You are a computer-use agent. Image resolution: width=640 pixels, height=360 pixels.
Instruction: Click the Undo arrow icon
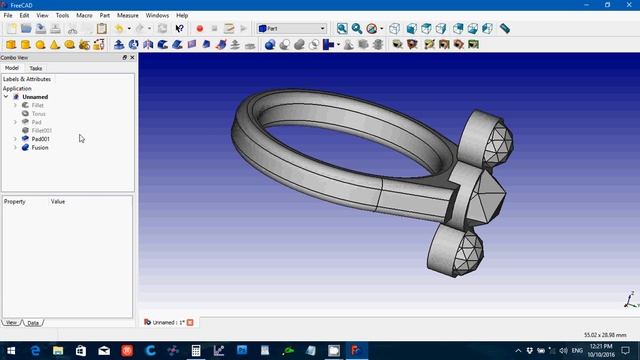point(119,29)
